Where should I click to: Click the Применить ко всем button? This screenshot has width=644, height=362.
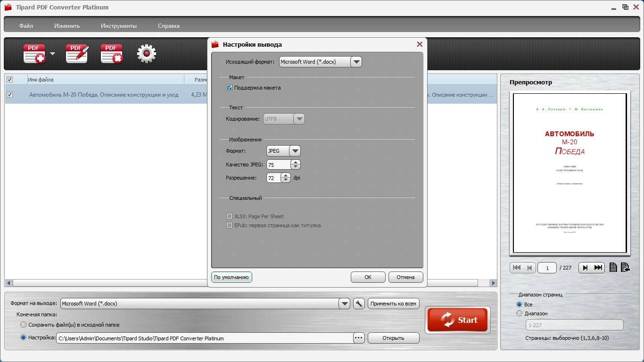pyautogui.click(x=393, y=304)
